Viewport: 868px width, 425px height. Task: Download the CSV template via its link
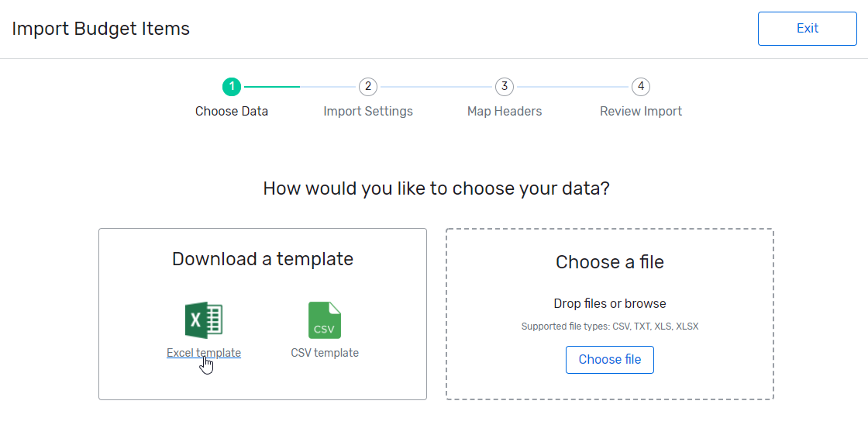click(325, 353)
